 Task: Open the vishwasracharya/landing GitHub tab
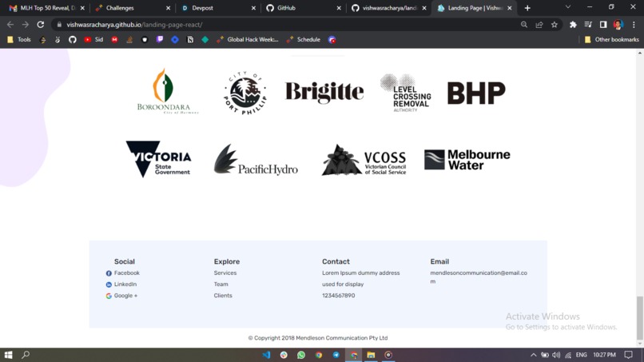pyautogui.click(x=388, y=8)
